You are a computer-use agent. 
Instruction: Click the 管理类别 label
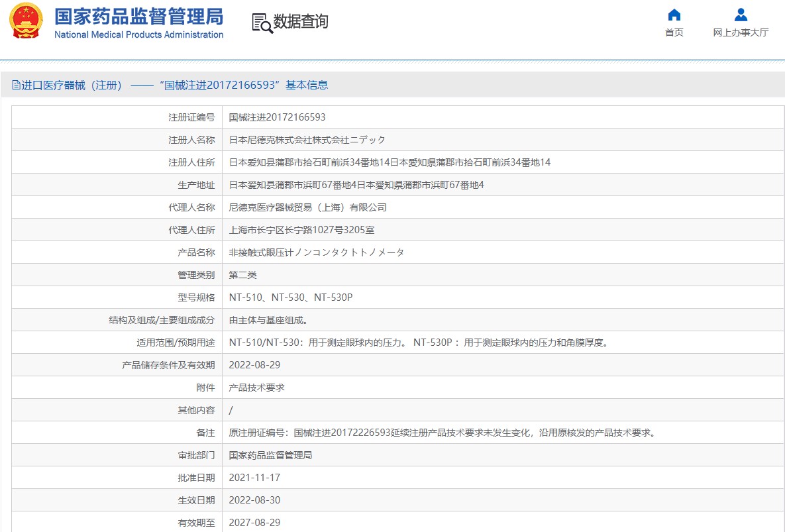pos(196,275)
